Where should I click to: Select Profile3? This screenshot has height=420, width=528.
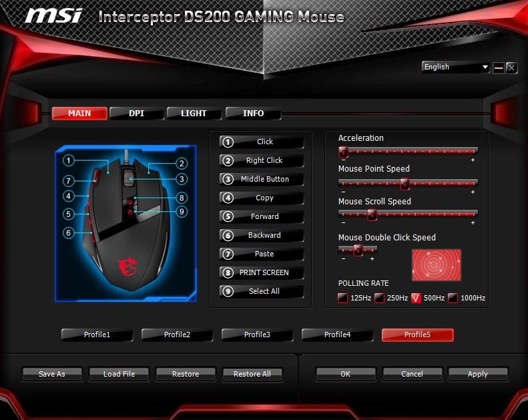click(257, 335)
